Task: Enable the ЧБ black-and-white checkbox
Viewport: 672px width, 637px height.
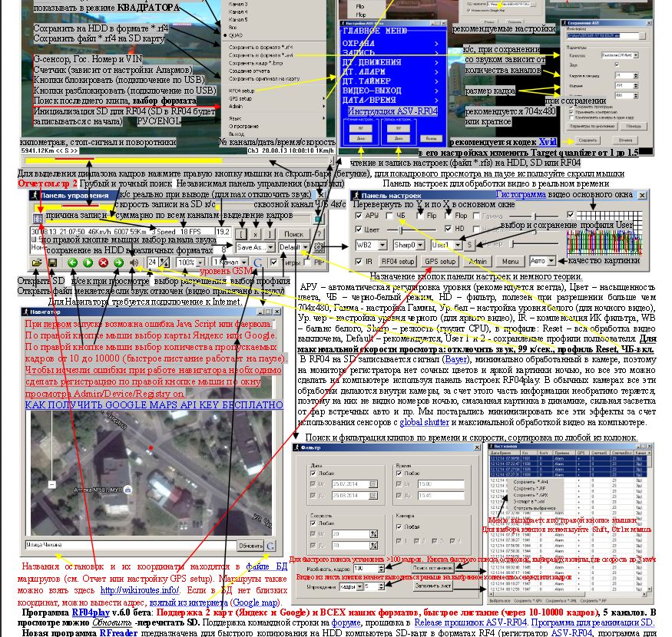Action: coord(389,216)
